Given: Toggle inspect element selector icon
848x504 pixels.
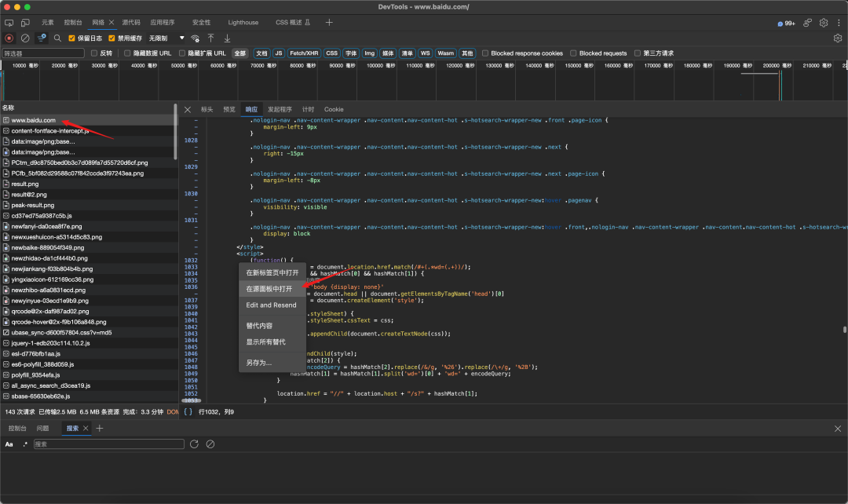Looking at the screenshot, I should click(x=9, y=23).
